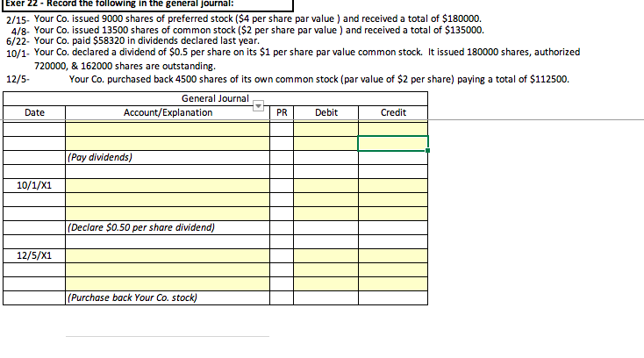Click the green-bordered selected credit cell
This screenshot has width=644, height=358.
393,144
